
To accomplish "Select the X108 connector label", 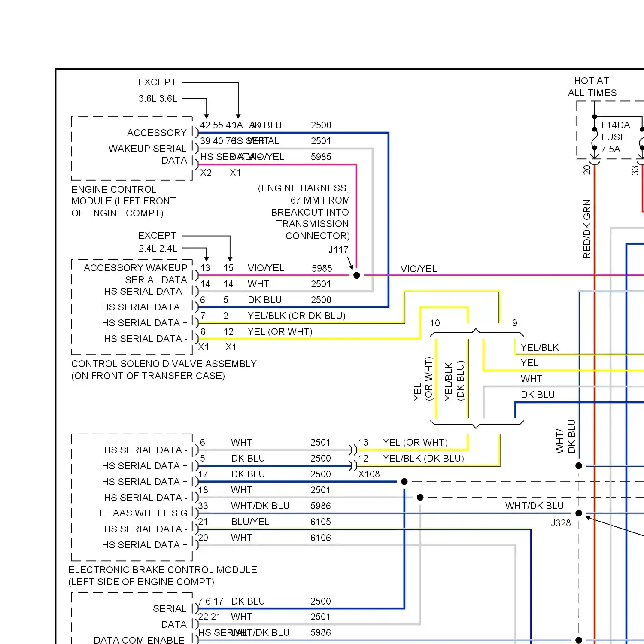I will point(369,474).
